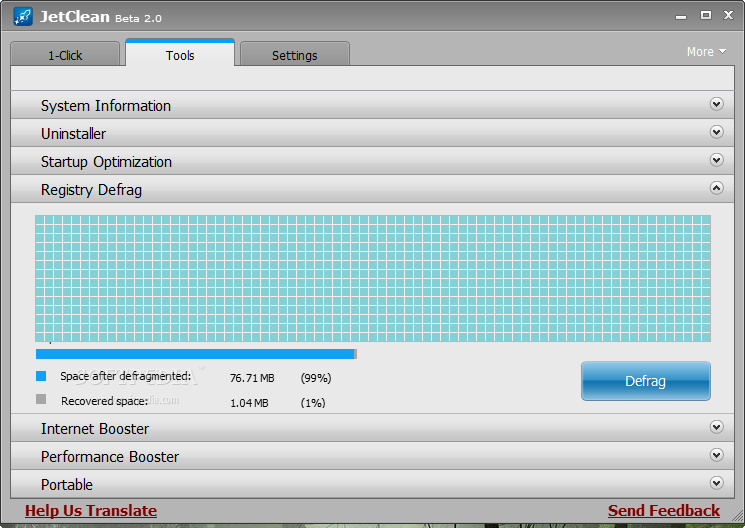
Task: Select the Tools tab
Action: [x=180, y=53]
